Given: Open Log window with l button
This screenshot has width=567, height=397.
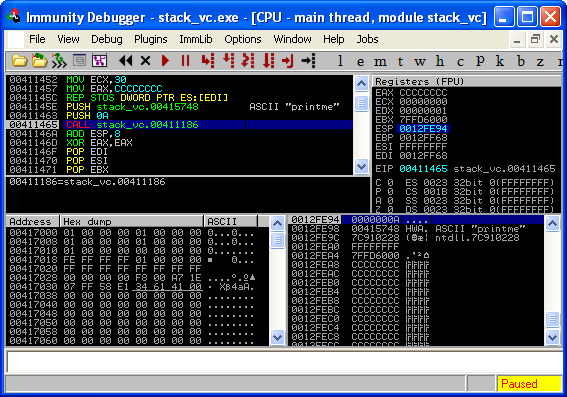Looking at the screenshot, I should click(340, 61).
